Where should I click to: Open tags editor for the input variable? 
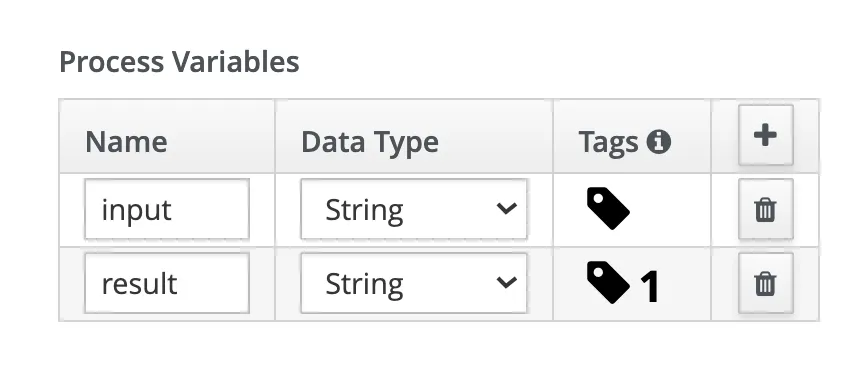click(608, 208)
